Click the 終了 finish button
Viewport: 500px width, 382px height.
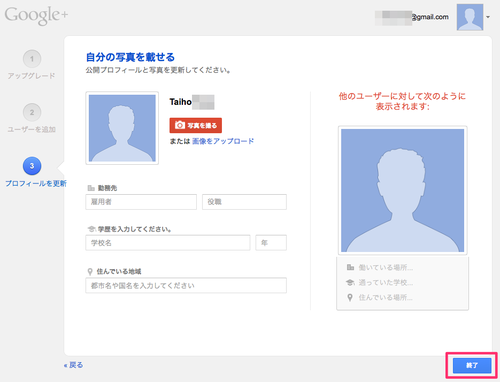point(472,365)
